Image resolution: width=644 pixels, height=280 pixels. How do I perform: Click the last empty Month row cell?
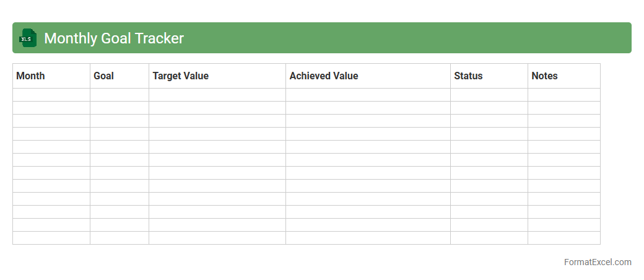(51, 238)
